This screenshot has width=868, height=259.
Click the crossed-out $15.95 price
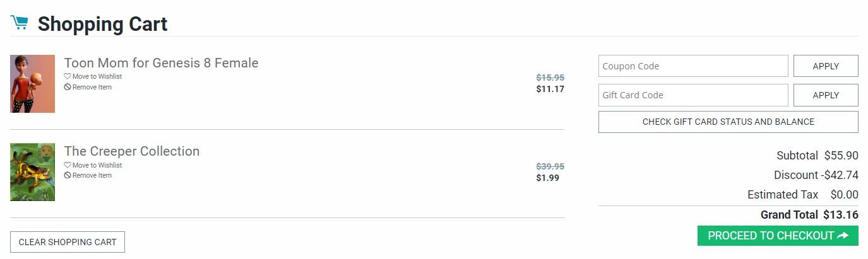click(550, 78)
